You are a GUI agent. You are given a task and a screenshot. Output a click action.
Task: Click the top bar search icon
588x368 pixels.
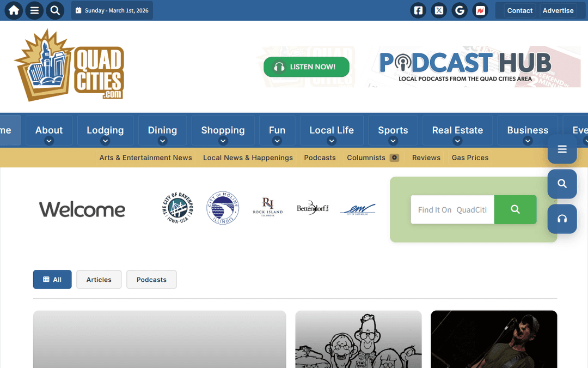pos(55,10)
